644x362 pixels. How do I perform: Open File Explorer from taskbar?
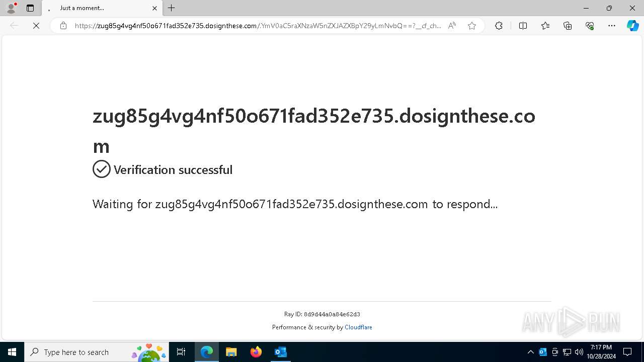pyautogui.click(x=231, y=352)
